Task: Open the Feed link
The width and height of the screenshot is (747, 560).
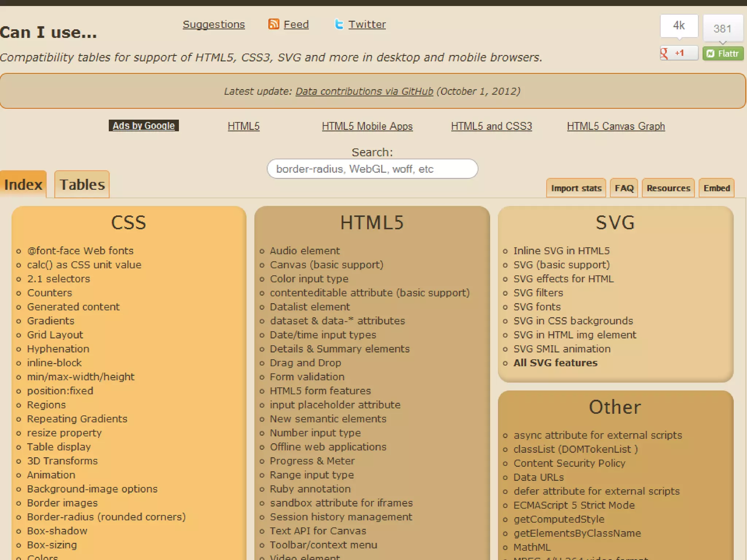Action: 296,24
